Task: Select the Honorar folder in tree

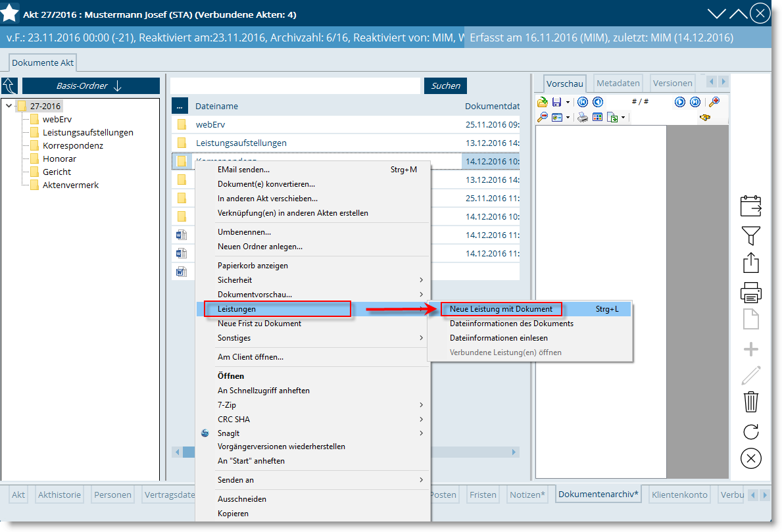Action: click(x=59, y=158)
